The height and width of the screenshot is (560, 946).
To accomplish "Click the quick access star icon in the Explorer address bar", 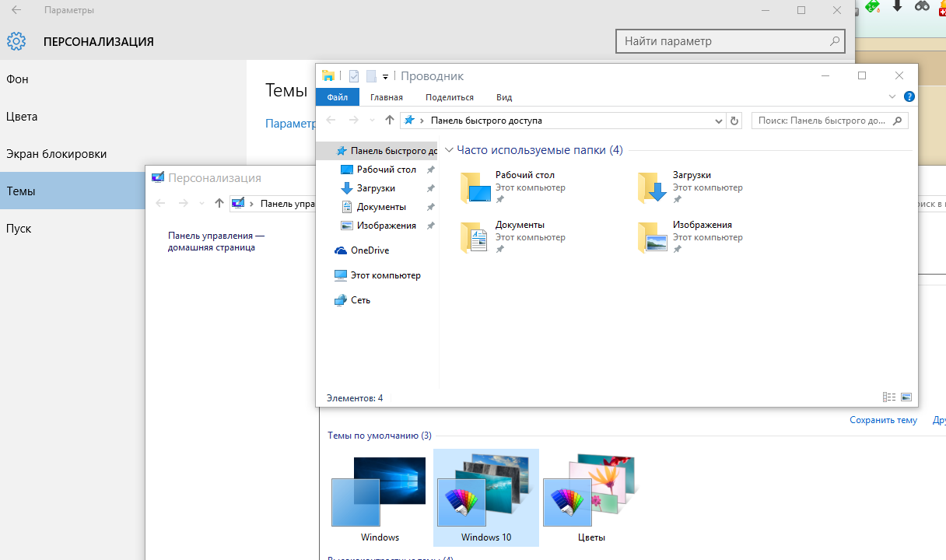I will (410, 121).
